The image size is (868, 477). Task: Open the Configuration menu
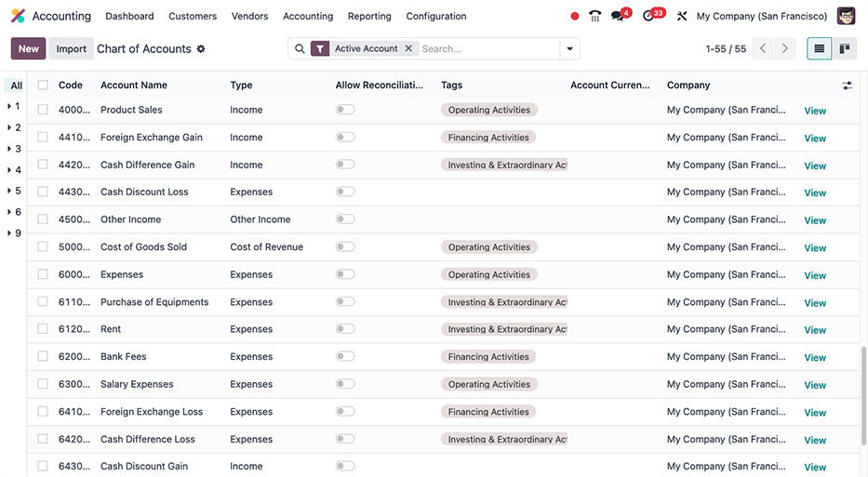tap(436, 16)
